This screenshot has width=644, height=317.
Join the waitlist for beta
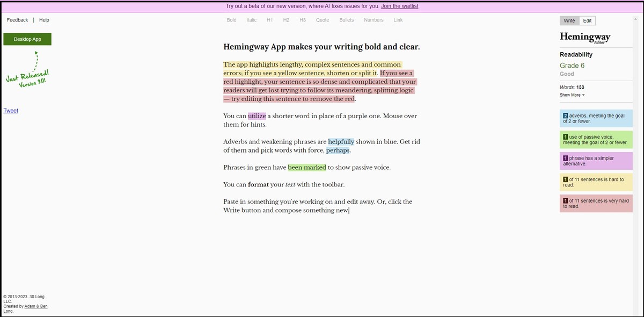tap(400, 6)
